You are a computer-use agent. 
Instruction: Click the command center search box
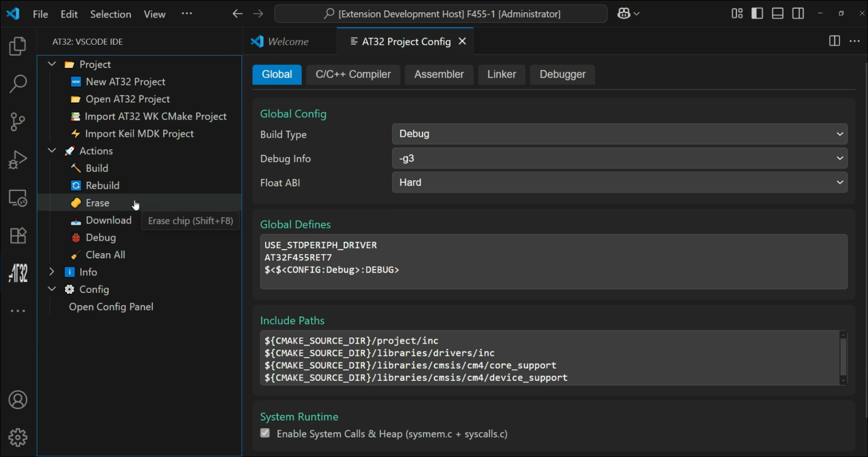(441, 14)
